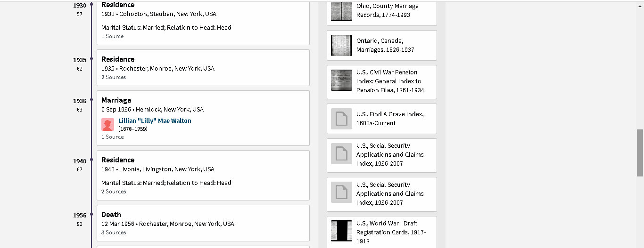Open the 1956 Death event card
Viewport: 644px width, 248px height.
click(x=203, y=223)
